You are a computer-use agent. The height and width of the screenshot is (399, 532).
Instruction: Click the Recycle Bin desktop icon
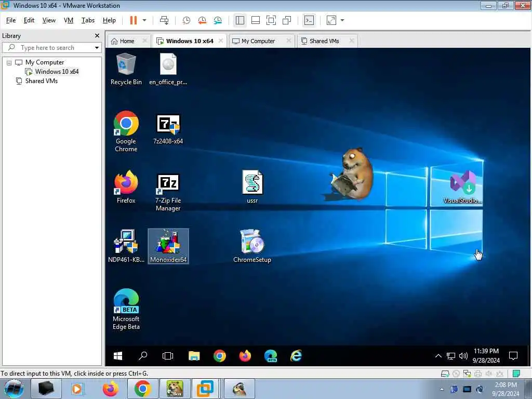click(x=126, y=69)
